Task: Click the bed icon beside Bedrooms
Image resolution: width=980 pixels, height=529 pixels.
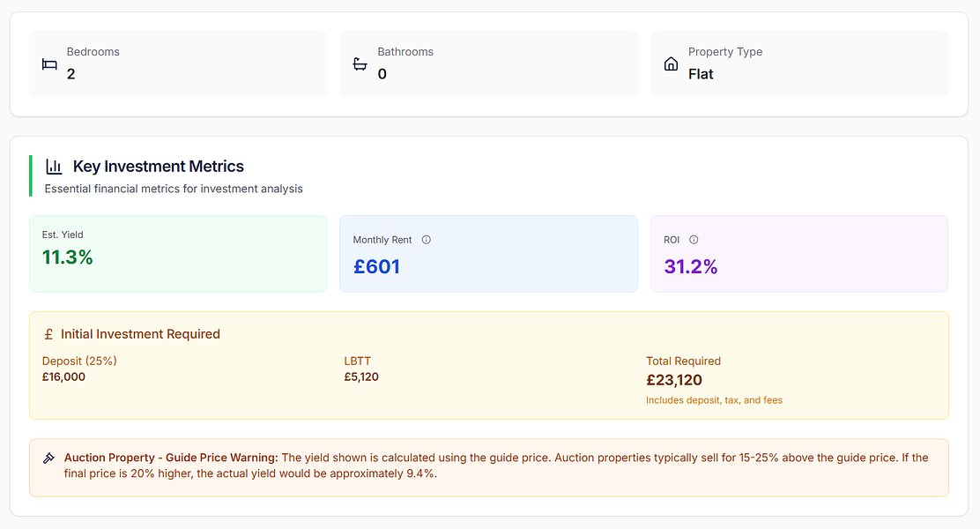Action: tap(49, 64)
